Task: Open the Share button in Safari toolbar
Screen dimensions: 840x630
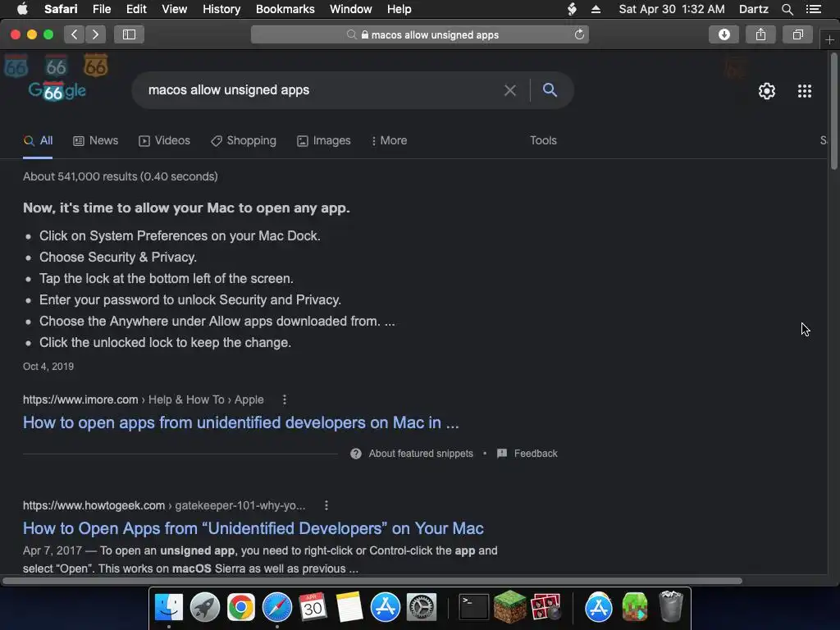Action: click(760, 34)
